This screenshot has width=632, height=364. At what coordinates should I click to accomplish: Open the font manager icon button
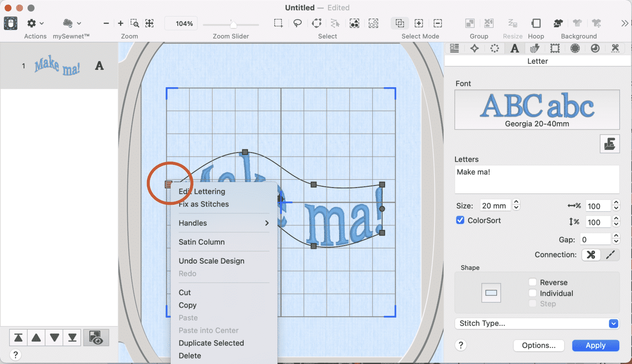[x=609, y=144]
